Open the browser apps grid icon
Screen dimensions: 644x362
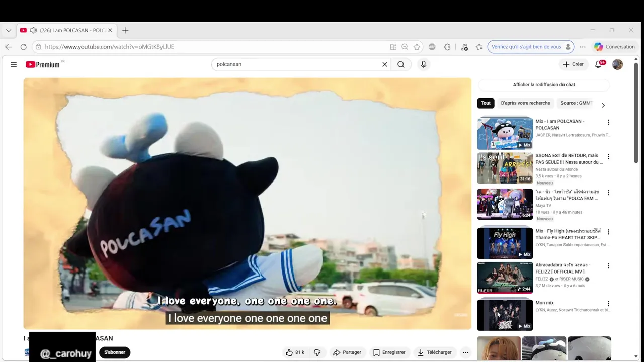click(x=393, y=47)
